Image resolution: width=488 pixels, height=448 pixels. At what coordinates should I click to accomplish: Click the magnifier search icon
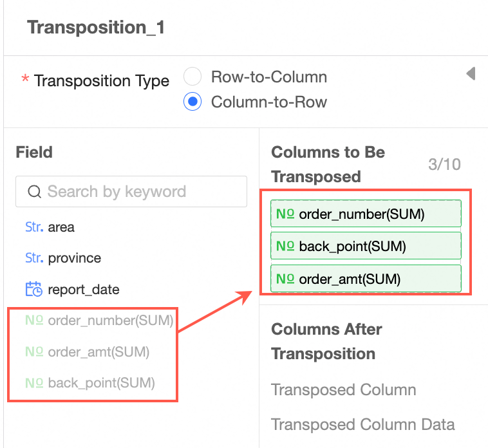pyautogui.click(x=35, y=192)
